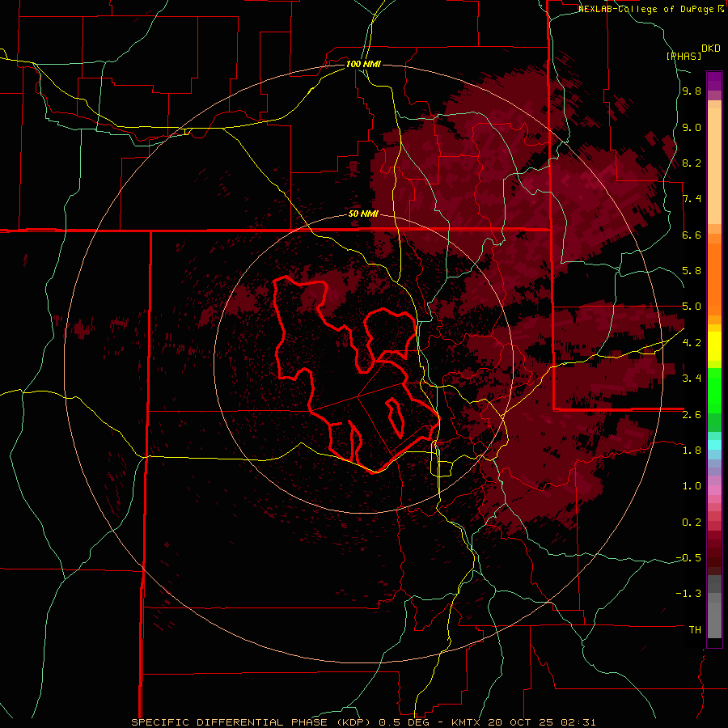Viewport: 728px width, 728px height.
Task: Click the 9.8 value on the scale
Action: click(x=692, y=91)
